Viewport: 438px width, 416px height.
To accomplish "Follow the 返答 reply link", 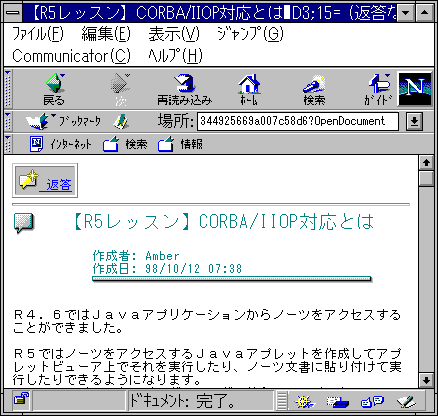I will [x=59, y=184].
